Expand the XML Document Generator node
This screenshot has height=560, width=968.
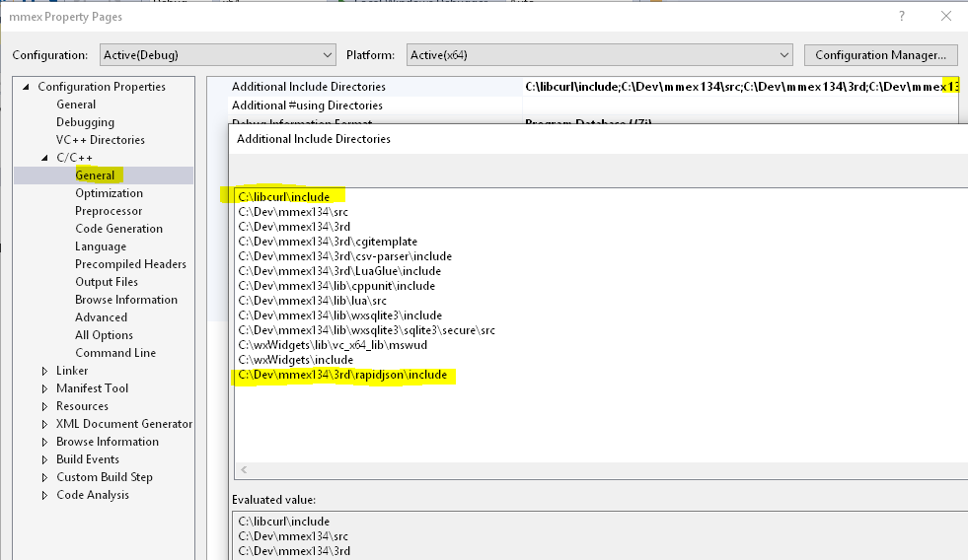[44, 424]
